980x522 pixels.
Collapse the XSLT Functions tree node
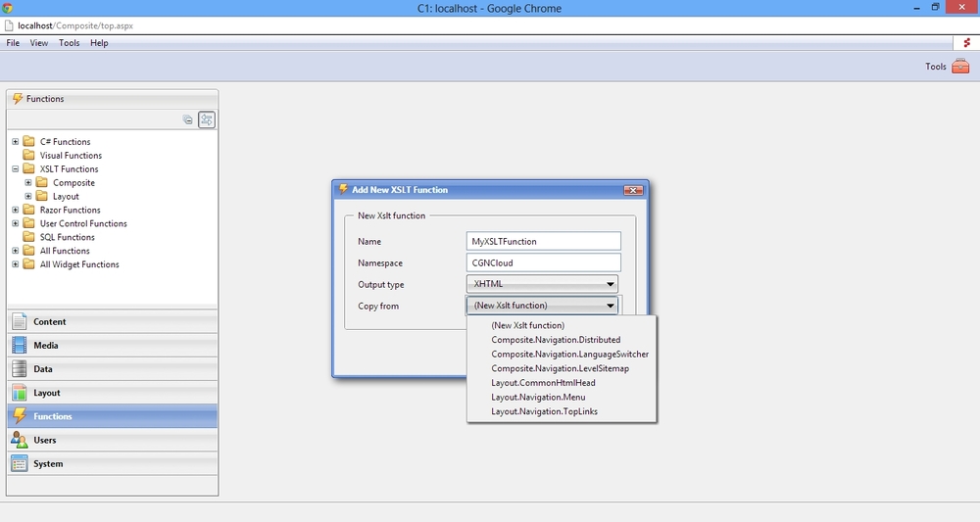(16, 169)
